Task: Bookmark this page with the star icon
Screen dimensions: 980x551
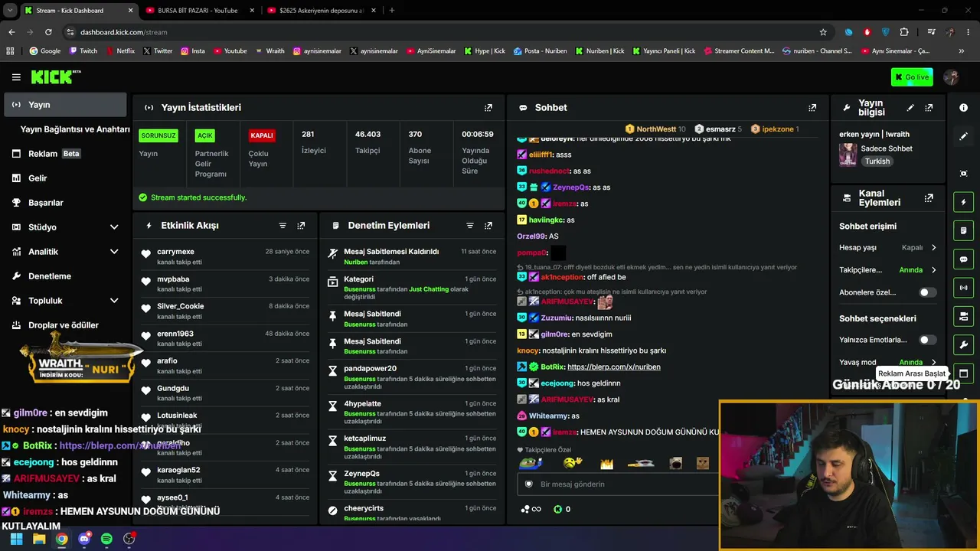Action: (x=823, y=32)
